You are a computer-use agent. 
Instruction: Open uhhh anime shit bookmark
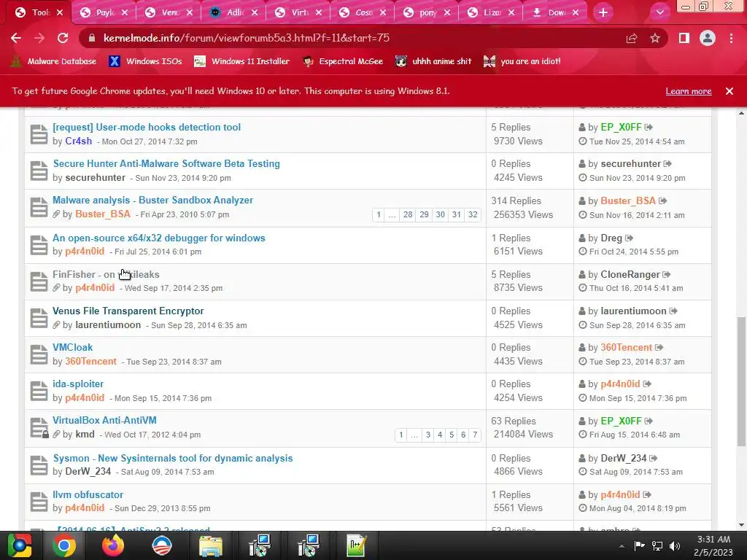tap(433, 61)
